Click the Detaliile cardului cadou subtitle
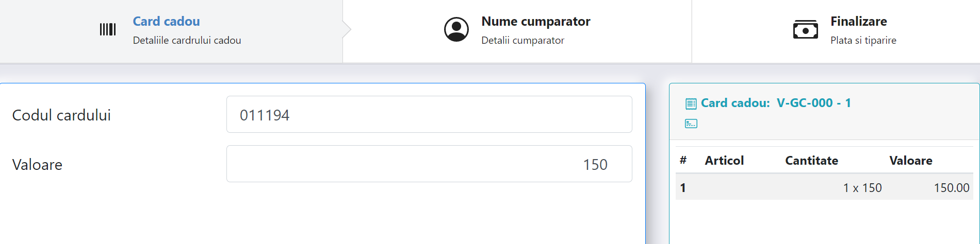Viewport: 980px width, 244px height. (x=187, y=40)
